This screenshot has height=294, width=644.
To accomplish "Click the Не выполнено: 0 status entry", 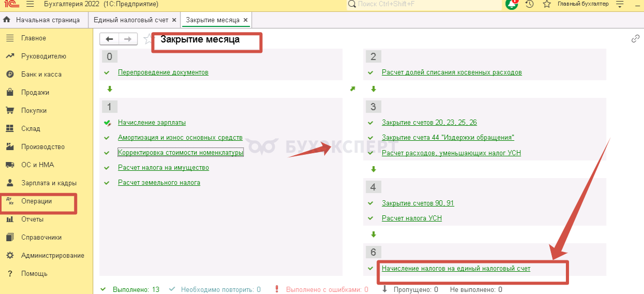I will pos(476,289).
